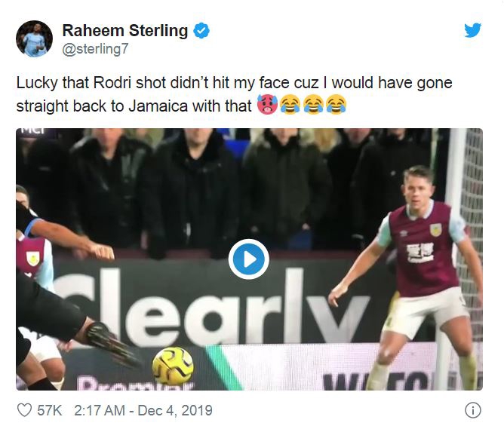
Task: Open the tweet info icon
Action: pyautogui.click(x=473, y=411)
